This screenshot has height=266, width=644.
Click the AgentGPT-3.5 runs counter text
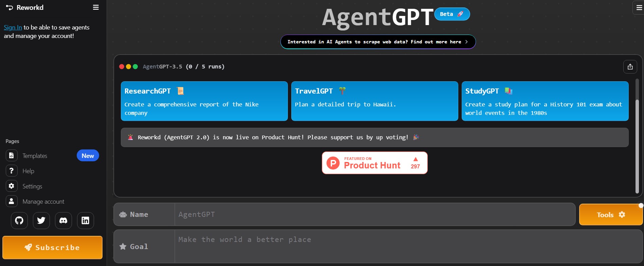(184, 67)
